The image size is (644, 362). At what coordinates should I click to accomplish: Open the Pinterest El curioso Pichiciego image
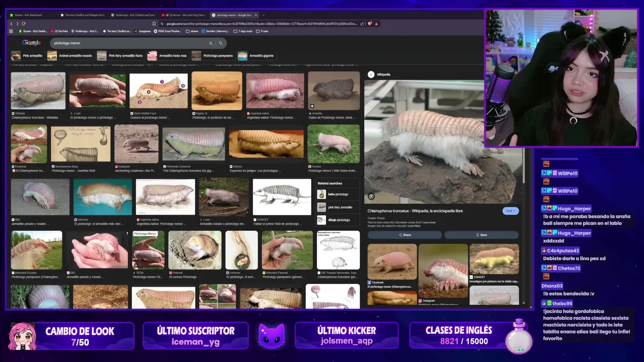tap(195, 250)
